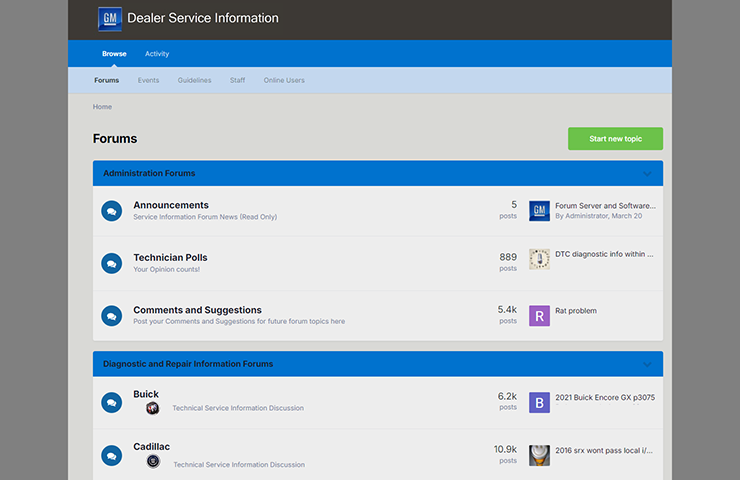Open the Online Users sub-navigation item
Viewport: 740px width, 480px height.
point(284,80)
